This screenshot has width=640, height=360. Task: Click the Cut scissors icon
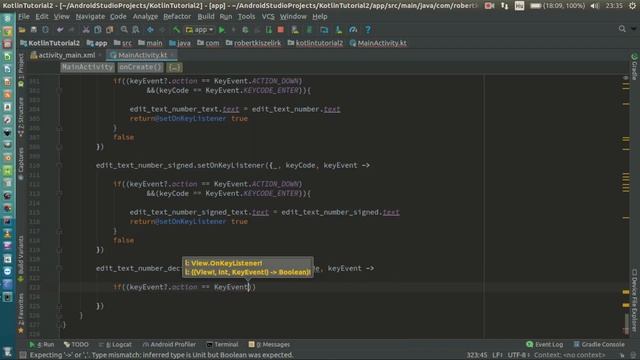click(x=86, y=30)
